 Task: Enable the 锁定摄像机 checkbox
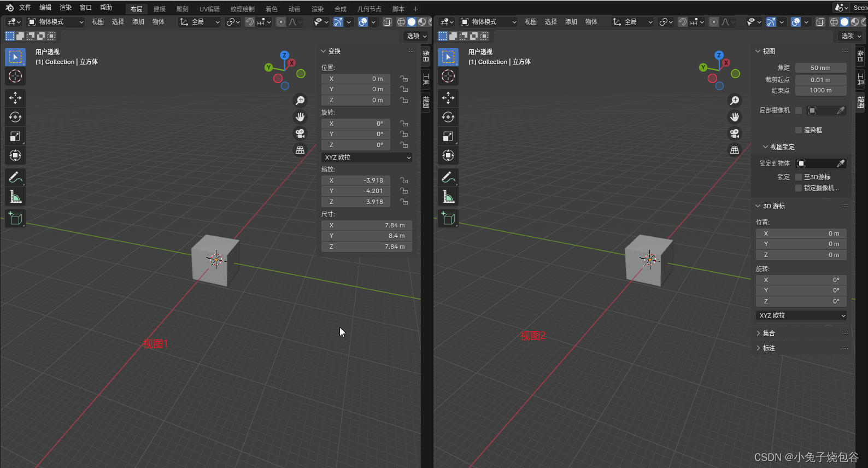tap(799, 188)
